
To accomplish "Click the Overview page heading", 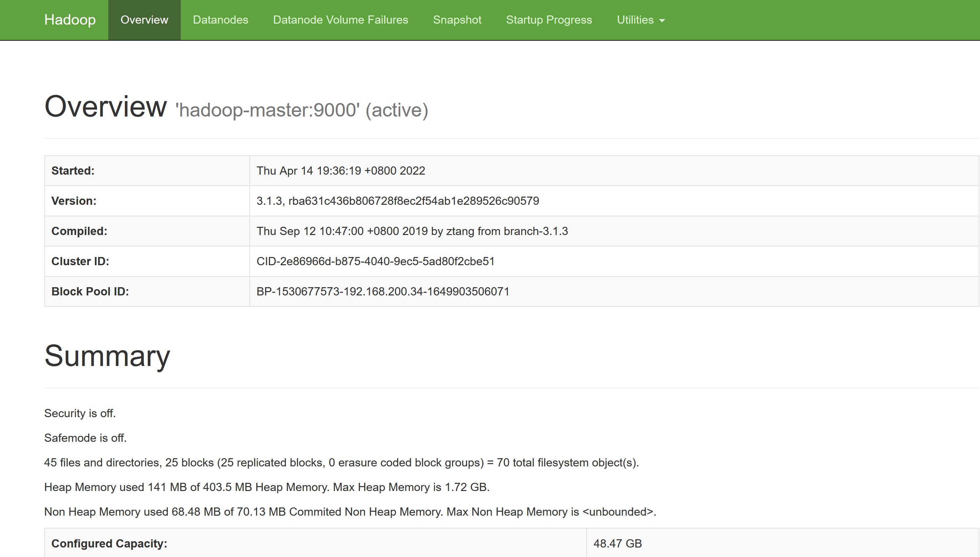I will coord(106,107).
